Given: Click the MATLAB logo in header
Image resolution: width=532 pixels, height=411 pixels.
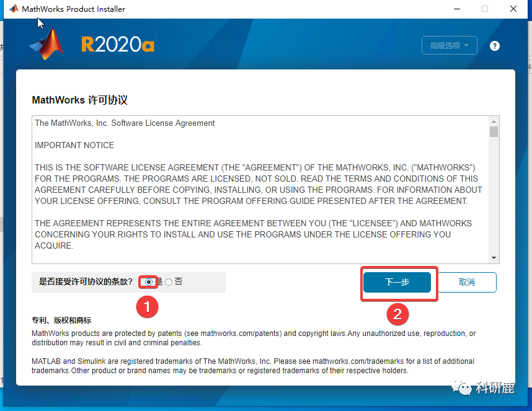Looking at the screenshot, I should tap(47, 45).
